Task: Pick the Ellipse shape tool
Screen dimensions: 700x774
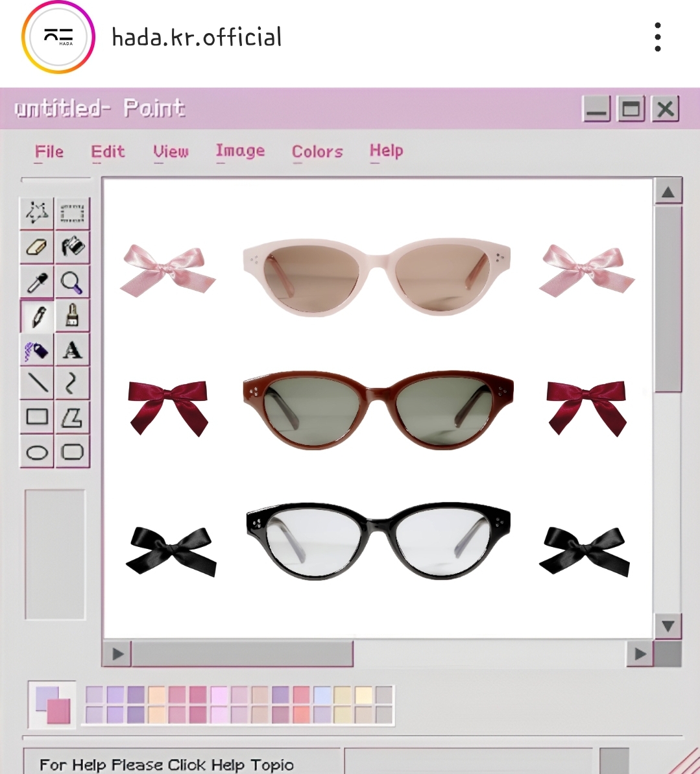Action: tap(37, 452)
